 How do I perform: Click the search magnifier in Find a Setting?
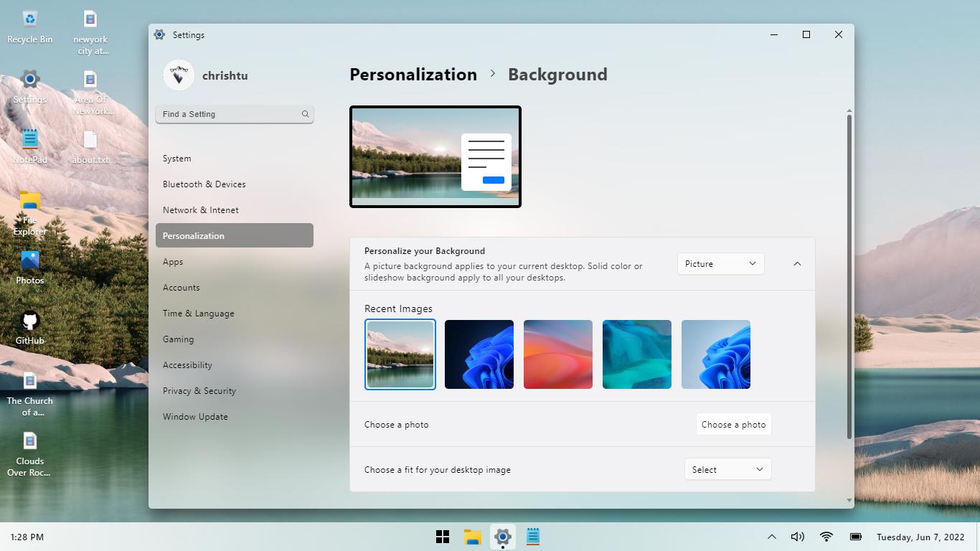point(305,114)
